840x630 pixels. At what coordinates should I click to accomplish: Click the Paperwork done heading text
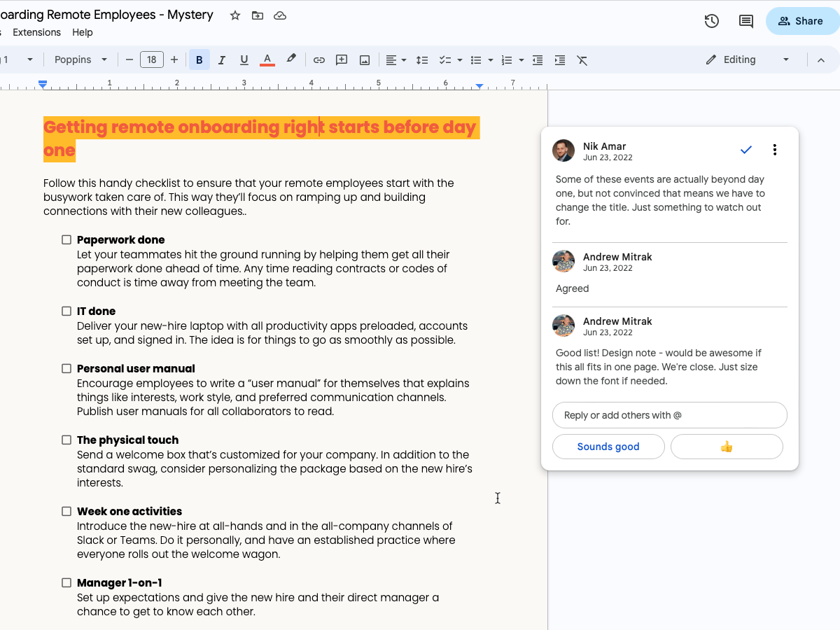click(x=121, y=239)
